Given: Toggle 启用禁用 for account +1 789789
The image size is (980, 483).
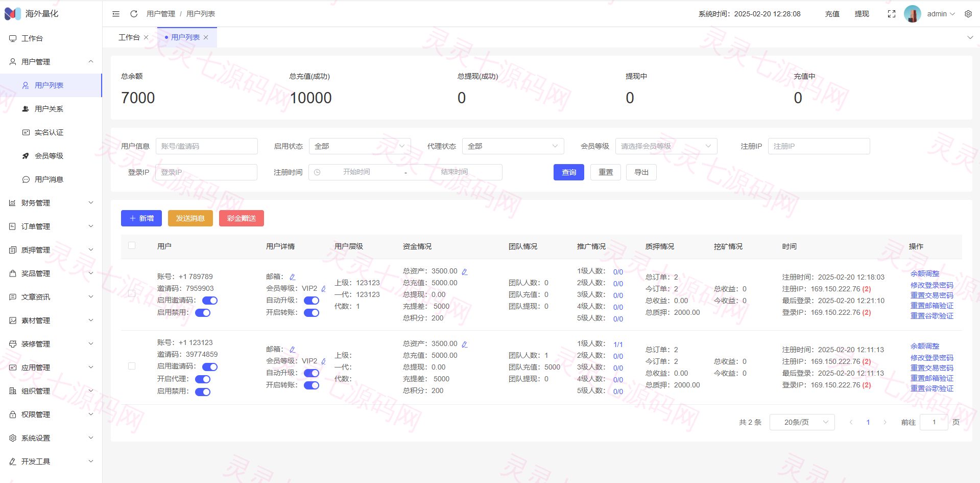Looking at the screenshot, I should pyautogui.click(x=203, y=313).
